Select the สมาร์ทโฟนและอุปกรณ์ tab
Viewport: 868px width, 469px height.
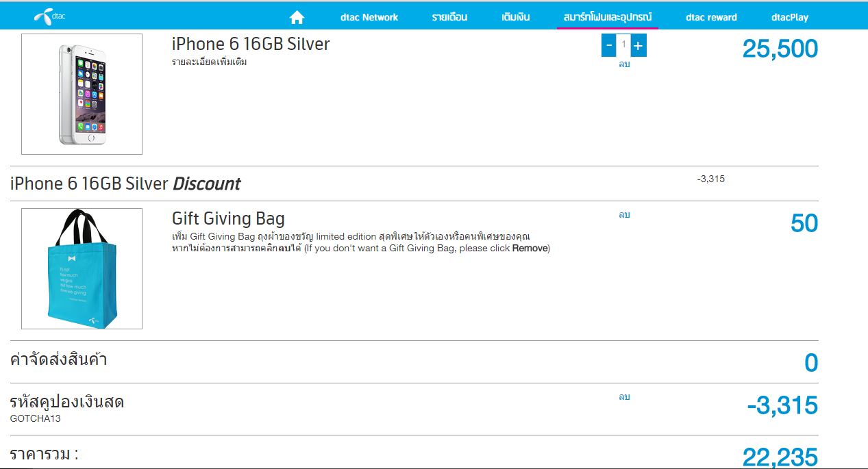[x=608, y=16]
